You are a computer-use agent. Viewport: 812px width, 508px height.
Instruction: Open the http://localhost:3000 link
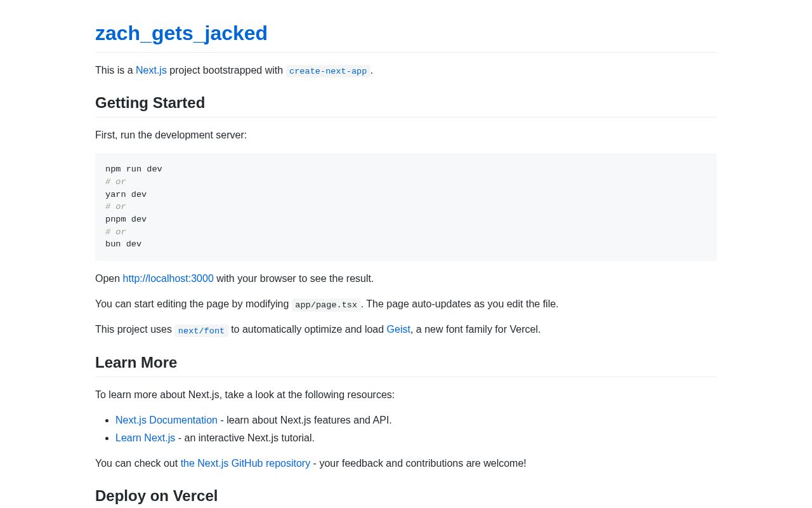click(168, 279)
